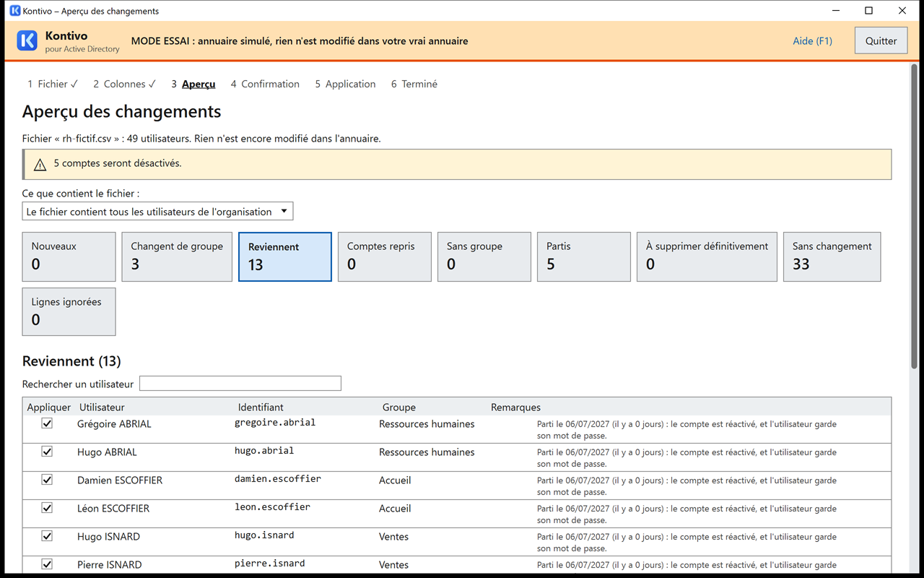
Task: Click the vertical scrollbar thumb
Action: click(913, 217)
